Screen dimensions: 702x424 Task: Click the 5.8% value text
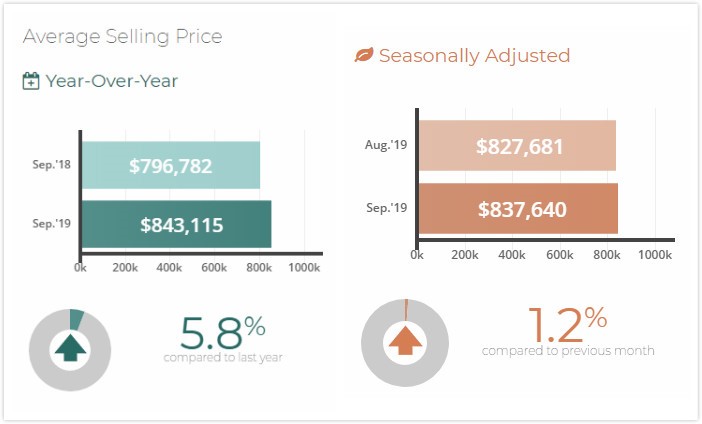pos(222,331)
